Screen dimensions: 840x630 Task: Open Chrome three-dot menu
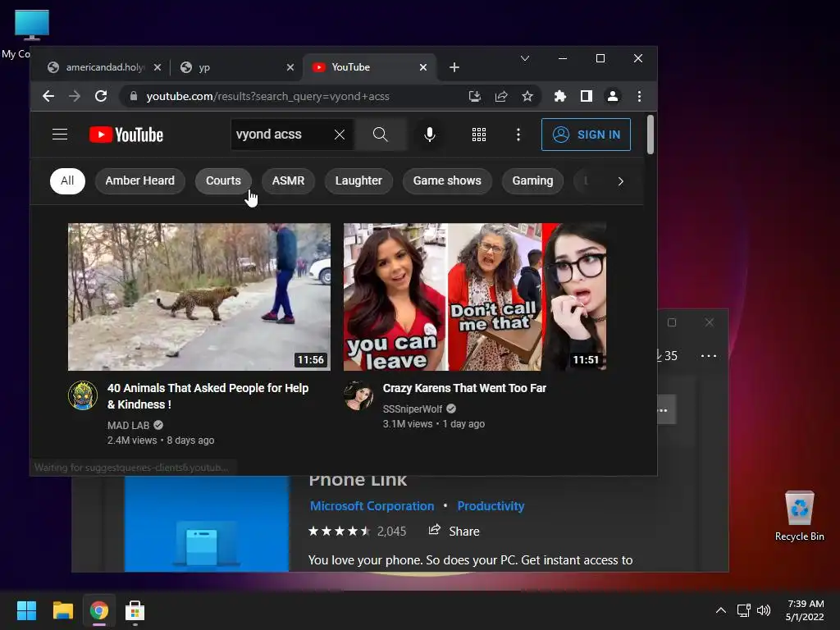(x=639, y=97)
